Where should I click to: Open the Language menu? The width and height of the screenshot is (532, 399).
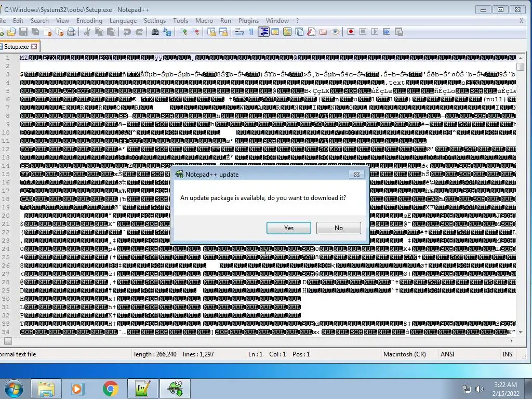tap(123, 21)
